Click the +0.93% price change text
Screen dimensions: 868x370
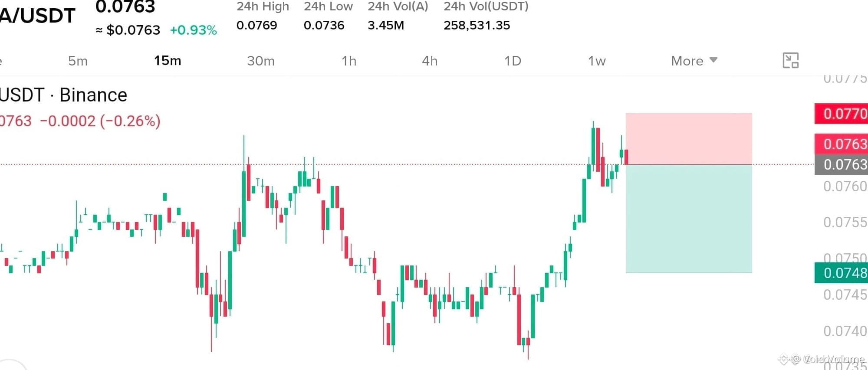tap(193, 30)
